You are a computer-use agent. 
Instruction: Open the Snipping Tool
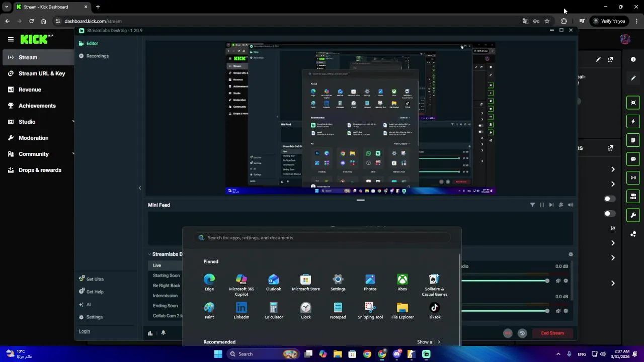point(370,311)
